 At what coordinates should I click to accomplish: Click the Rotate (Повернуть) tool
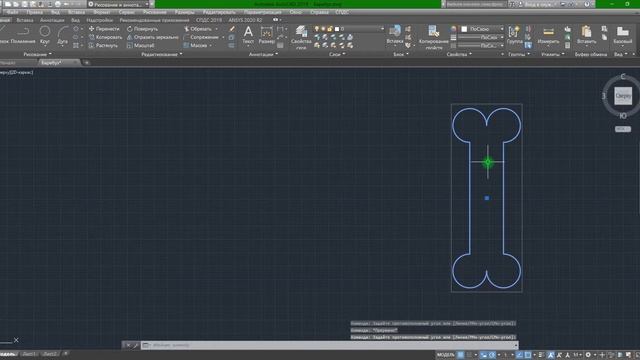point(142,29)
